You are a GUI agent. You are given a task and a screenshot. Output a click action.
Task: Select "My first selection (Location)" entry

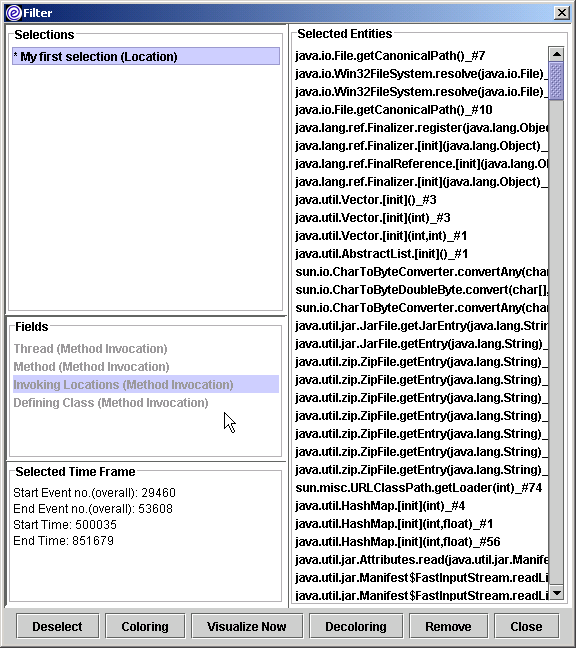(146, 57)
